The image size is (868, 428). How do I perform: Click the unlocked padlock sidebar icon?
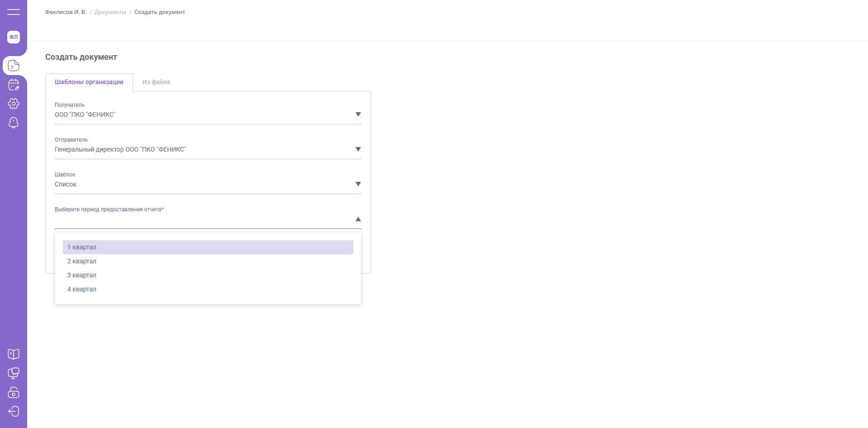pos(14,392)
